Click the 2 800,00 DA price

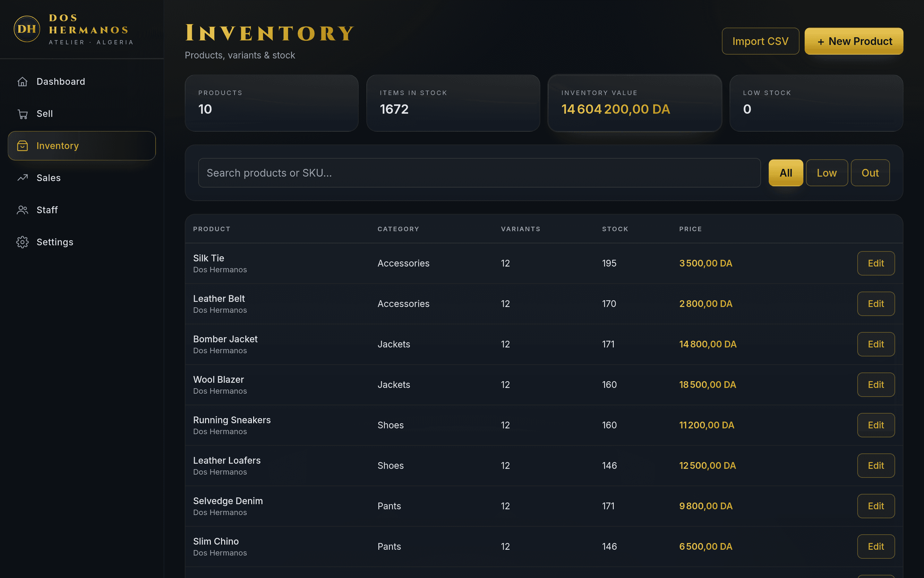pyautogui.click(x=706, y=304)
